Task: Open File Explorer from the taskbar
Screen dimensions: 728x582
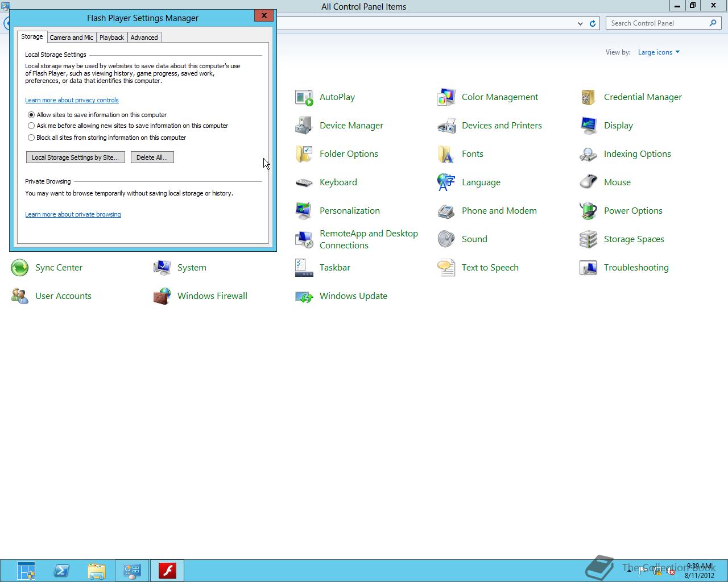Action: [97, 571]
